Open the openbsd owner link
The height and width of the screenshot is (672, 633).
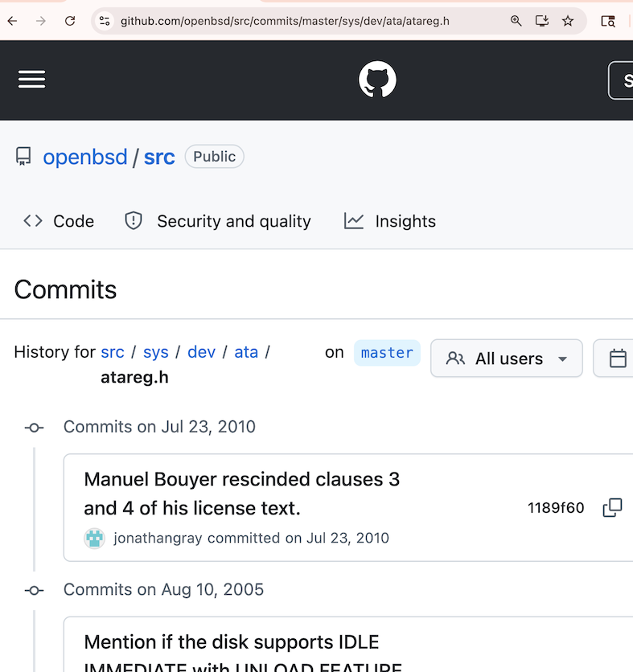pyautogui.click(x=85, y=157)
